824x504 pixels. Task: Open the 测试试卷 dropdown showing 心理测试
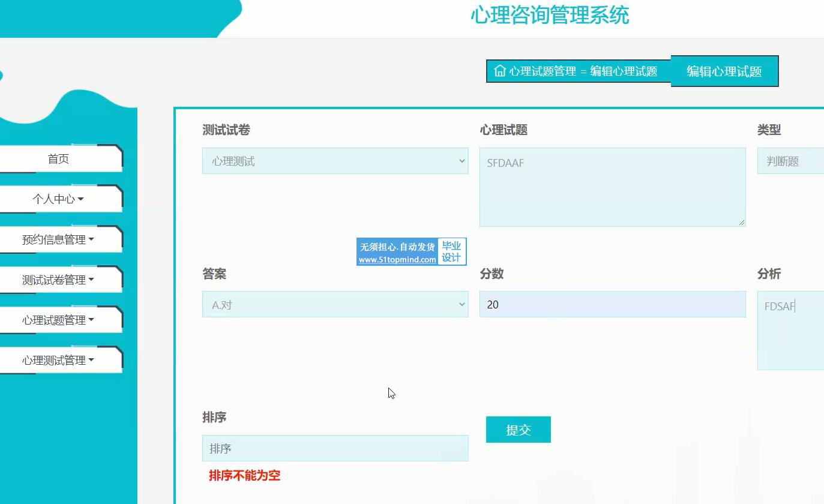coord(335,161)
